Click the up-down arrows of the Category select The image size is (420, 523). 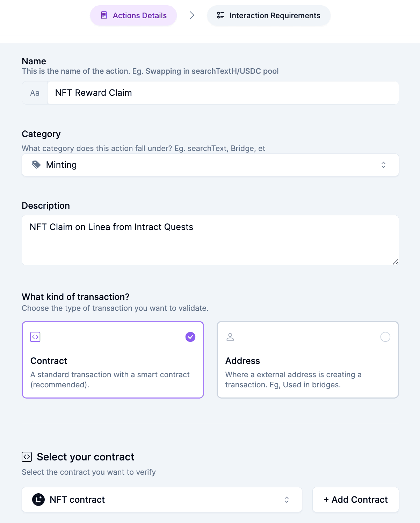click(383, 165)
